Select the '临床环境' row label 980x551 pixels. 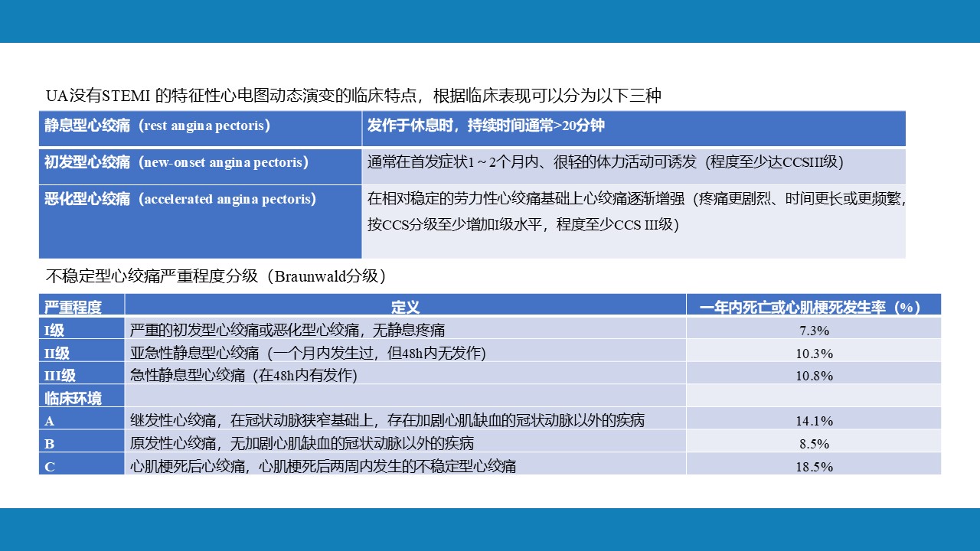coord(82,396)
